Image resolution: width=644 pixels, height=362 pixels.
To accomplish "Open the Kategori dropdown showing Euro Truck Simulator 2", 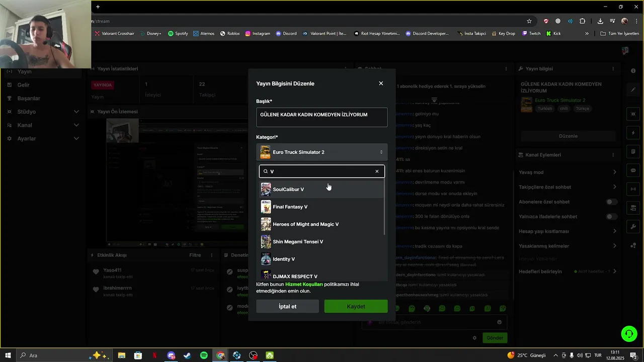I will [x=321, y=152].
